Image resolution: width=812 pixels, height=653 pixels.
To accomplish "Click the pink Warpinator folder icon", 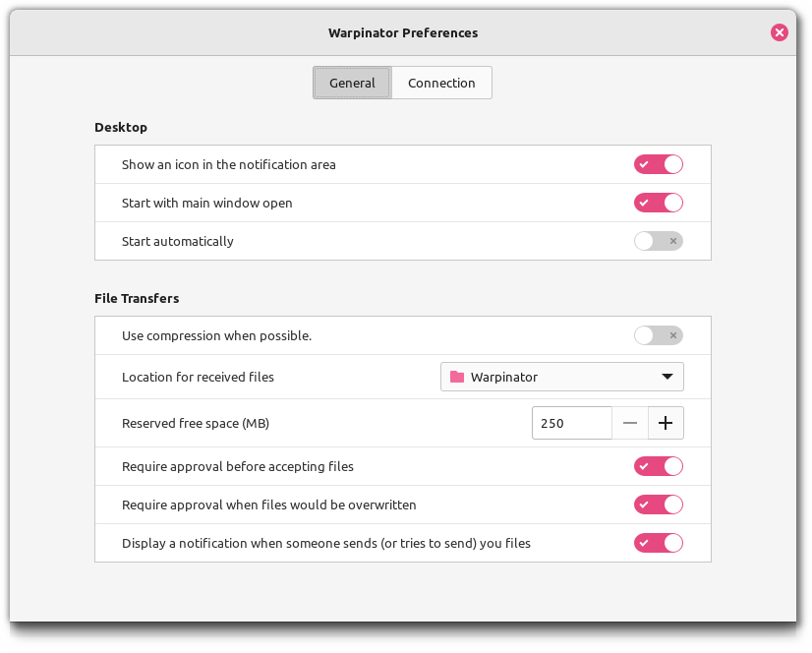I will (x=456, y=377).
